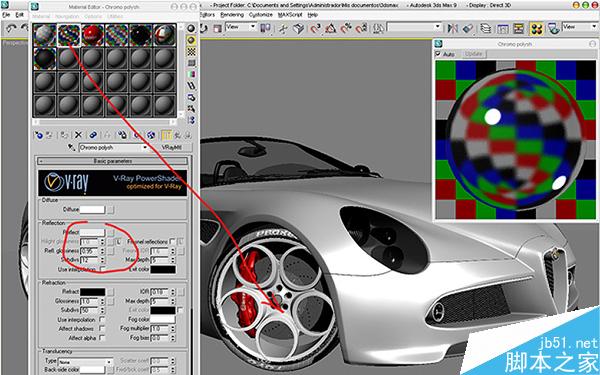Open Material Editor Options icon
600x375 pixels.
[191, 97]
